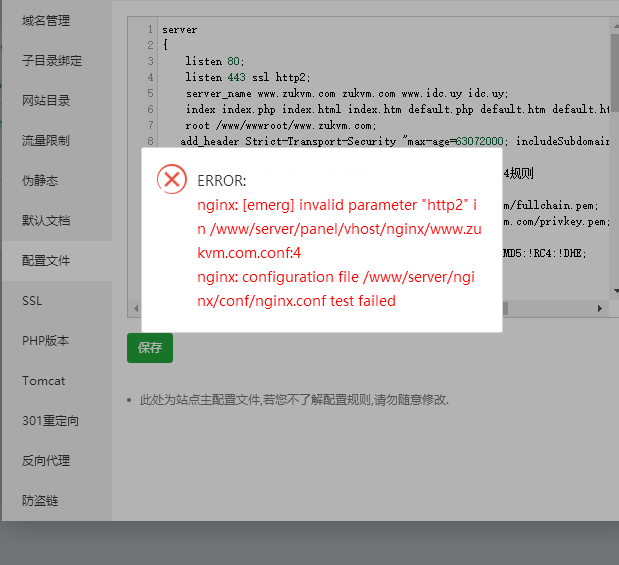The image size is (619, 565).
Task: Select the 反向代理 tab
Action: coord(46,460)
